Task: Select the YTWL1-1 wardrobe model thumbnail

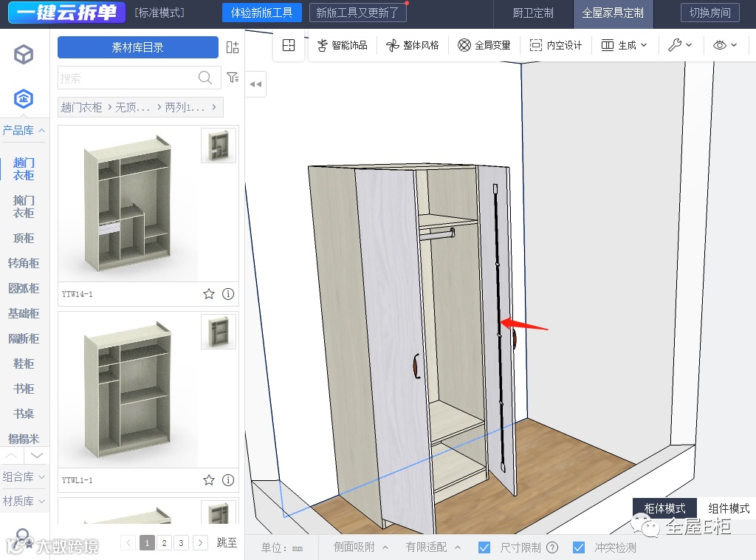Action: pyautogui.click(x=128, y=390)
